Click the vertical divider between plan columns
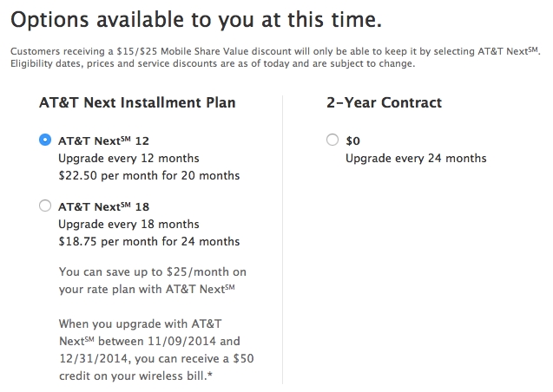Image resolution: width=553 pixels, height=392 pixels. pos(282,239)
